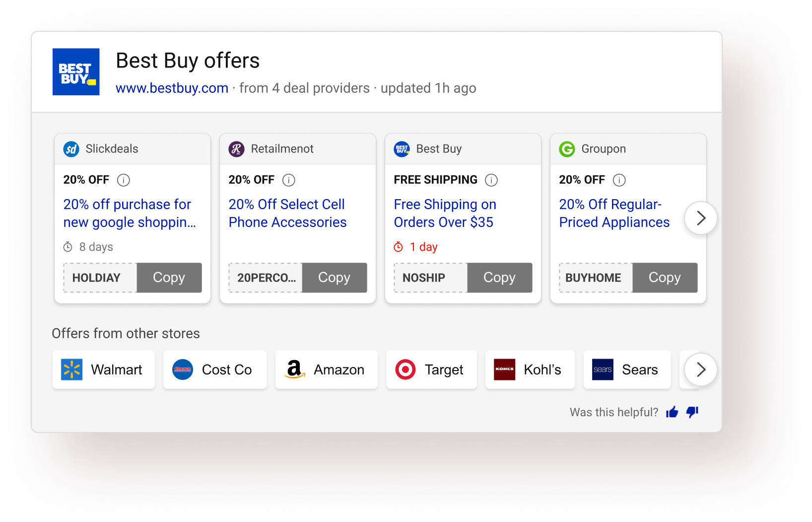Copy the NOSHIP coupon code
This screenshot has height=522, width=812.
point(499,278)
